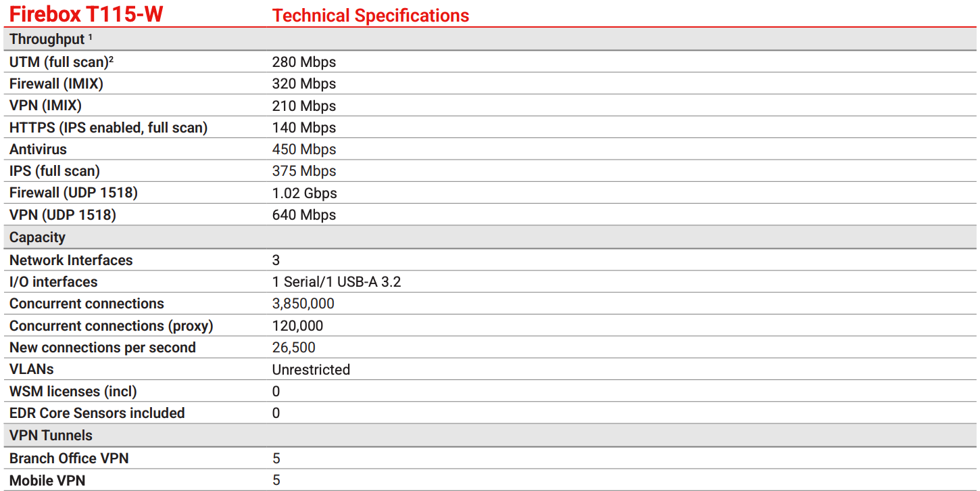The width and height of the screenshot is (980, 491).
Task: Select the New connections per second label
Action: pyautogui.click(x=103, y=348)
